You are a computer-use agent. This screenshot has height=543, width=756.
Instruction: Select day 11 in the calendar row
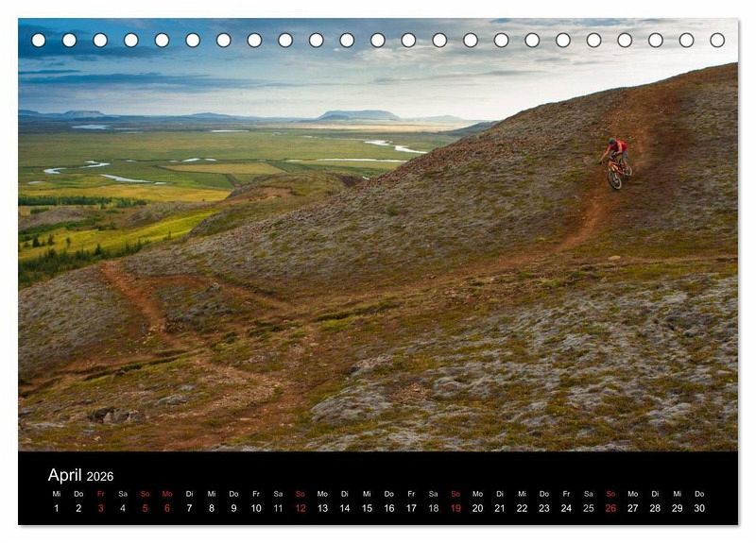278,508
